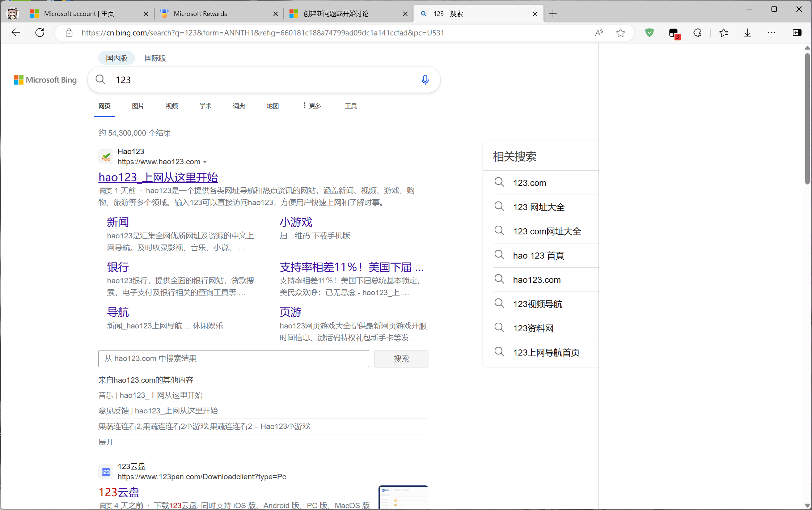Open 图片 search category
The image size is (812, 510).
138,106
